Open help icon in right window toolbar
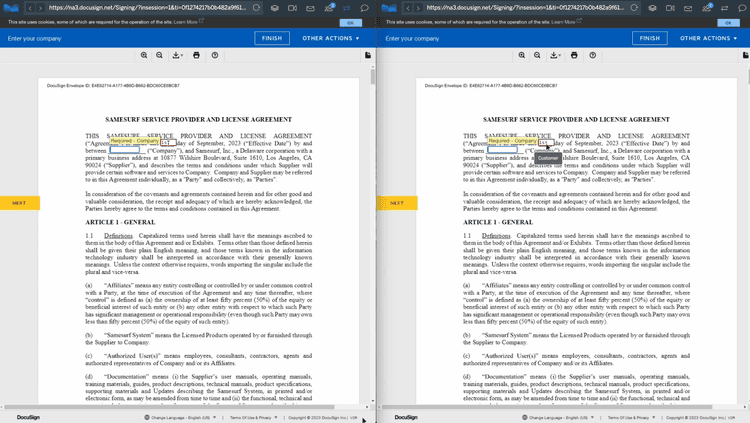Viewport: 750px width, 423px height. 593,56
